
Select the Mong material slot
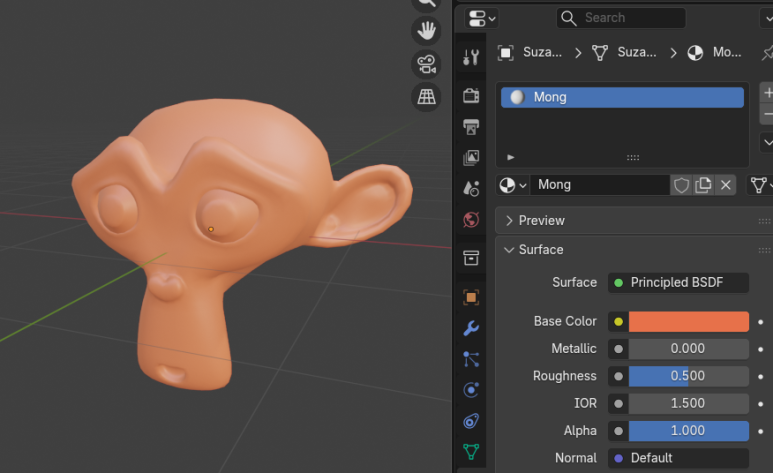[x=622, y=97]
